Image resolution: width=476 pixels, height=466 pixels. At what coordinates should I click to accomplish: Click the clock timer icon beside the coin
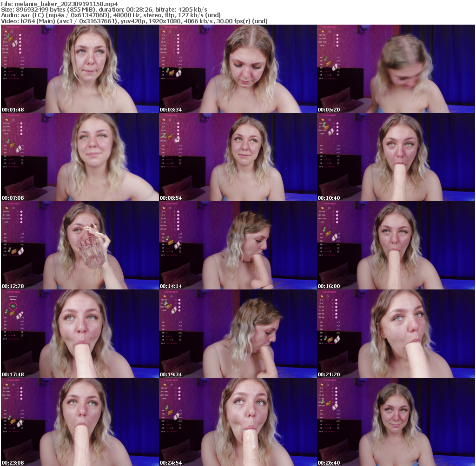coord(12,32)
